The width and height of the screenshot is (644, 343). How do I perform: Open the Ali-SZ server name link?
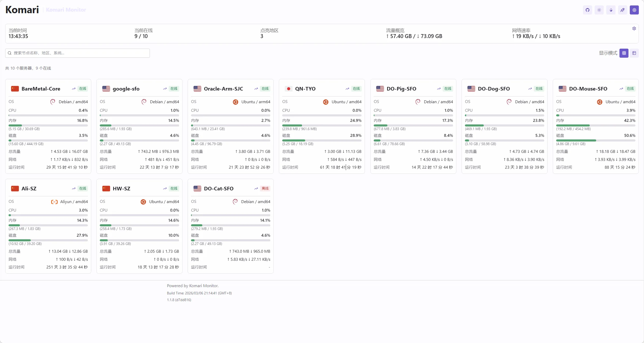tap(29, 189)
